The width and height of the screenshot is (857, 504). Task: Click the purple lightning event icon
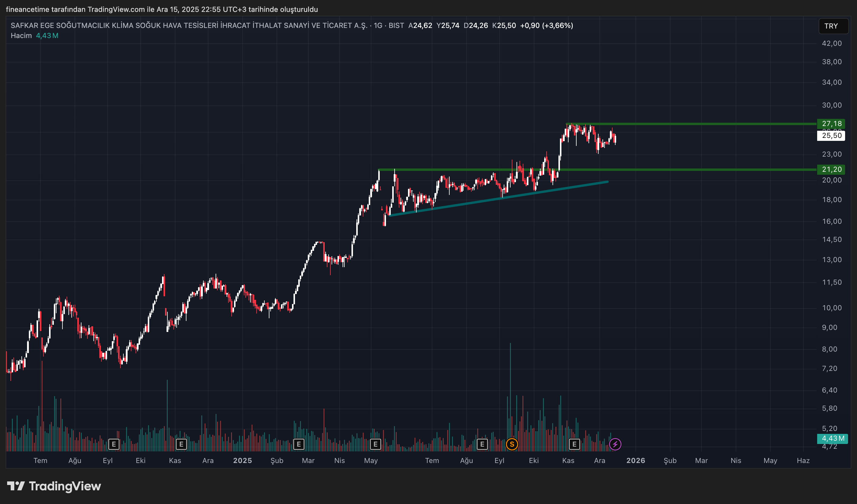pos(615,444)
